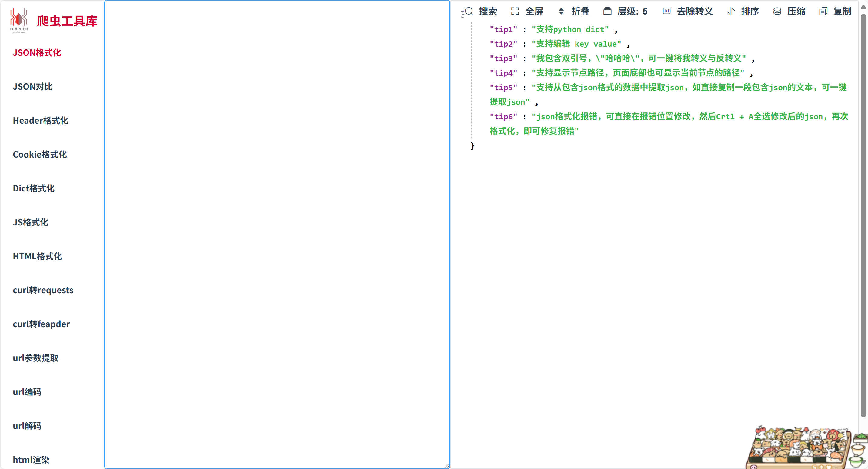Click the copy icon in toolbar
Viewport: 868px width, 469px height.
(823, 11)
